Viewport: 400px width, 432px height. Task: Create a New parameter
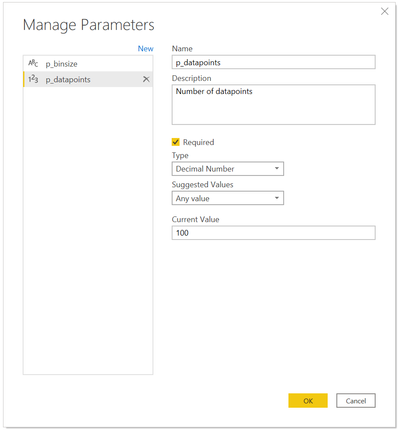click(146, 49)
